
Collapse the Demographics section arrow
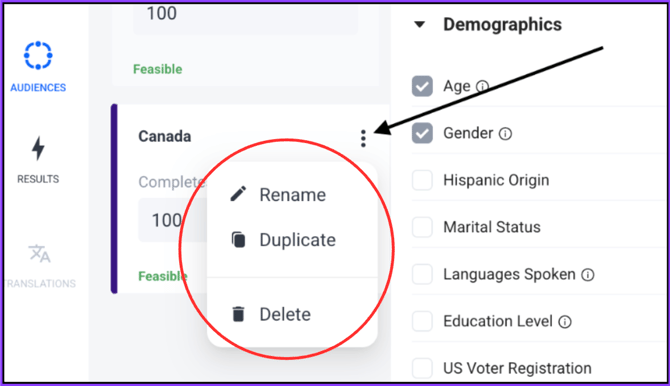click(x=420, y=25)
